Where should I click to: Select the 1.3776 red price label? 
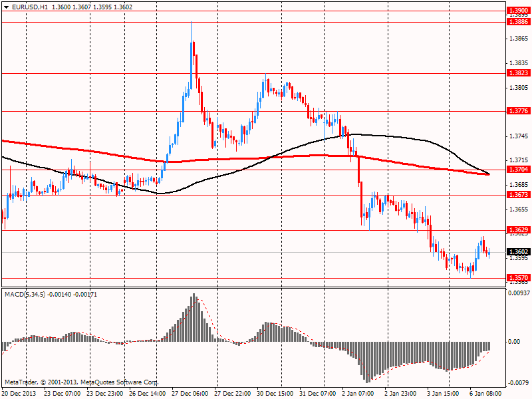(519, 111)
